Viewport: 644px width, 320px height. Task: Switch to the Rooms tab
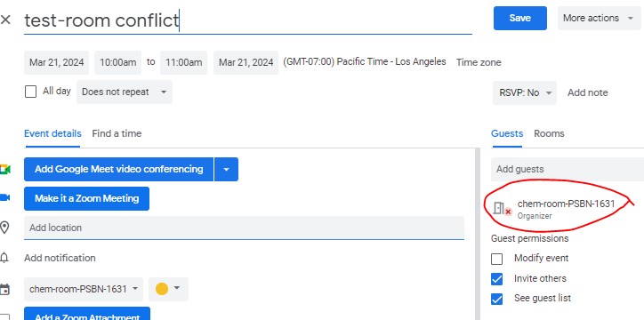coord(549,133)
